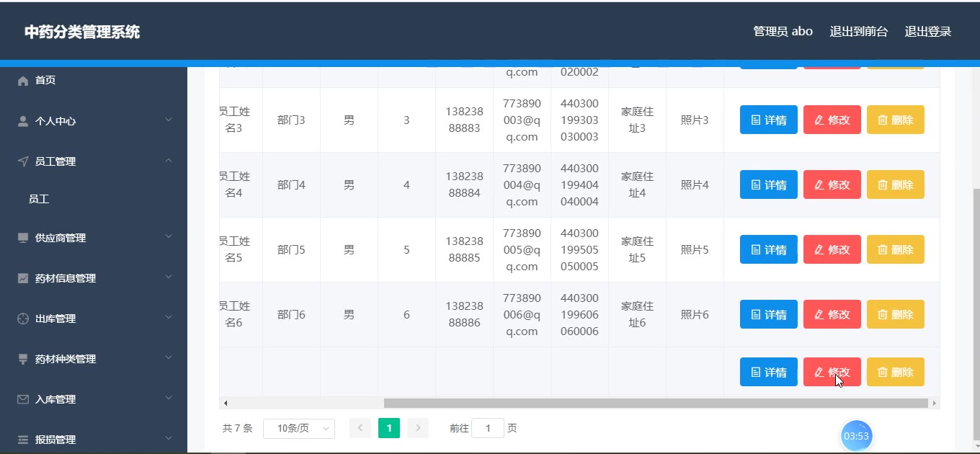This screenshot has height=454, width=980.
Task: Click the chart icon beside 药材信息管理
Action: [x=23, y=278]
